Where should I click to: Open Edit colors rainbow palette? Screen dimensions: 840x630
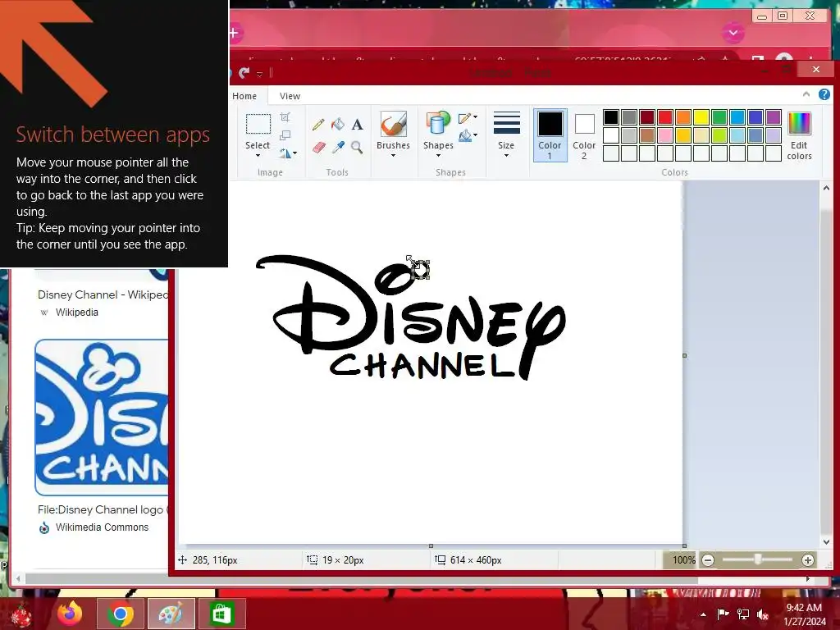(799, 136)
